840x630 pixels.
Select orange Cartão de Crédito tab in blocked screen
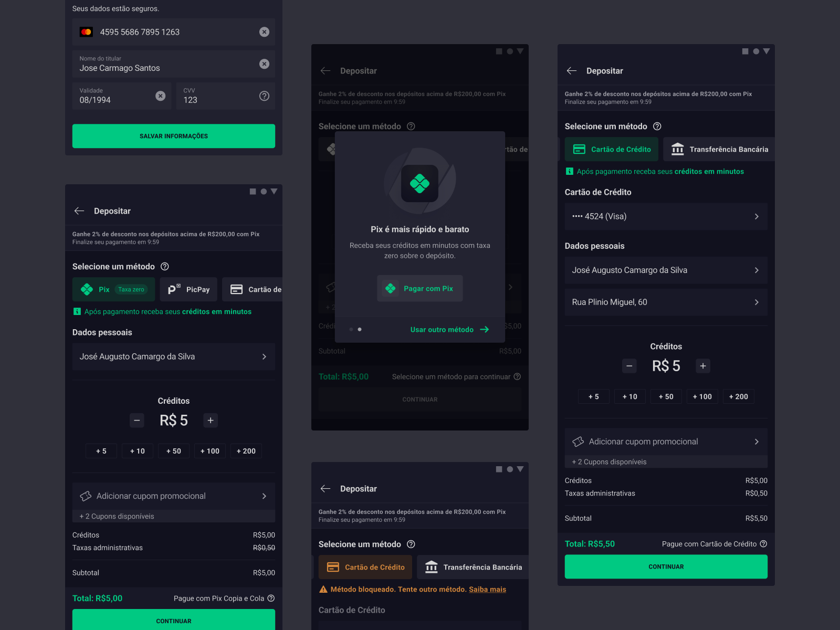coord(365,567)
